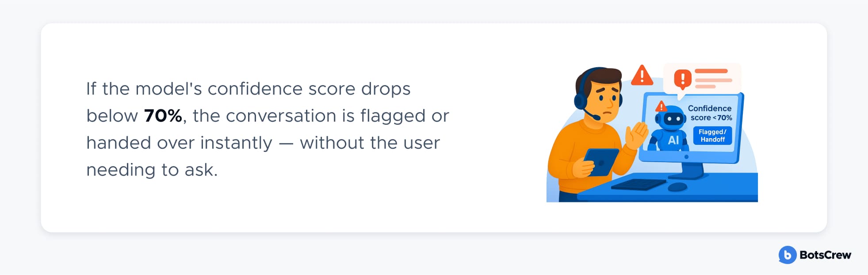868x275 pixels.
Task: Click the Flagged/Handoff button on screen
Action: pyautogui.click(x=712, y=136)
